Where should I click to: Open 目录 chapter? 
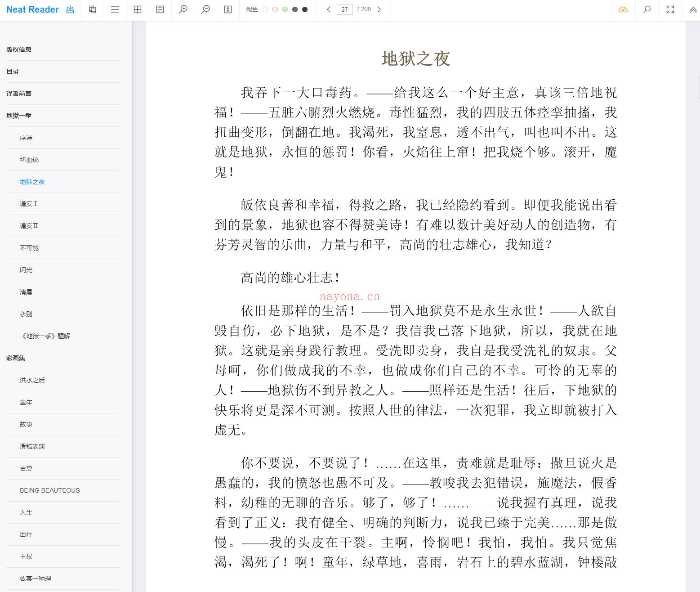pos(13,72)
